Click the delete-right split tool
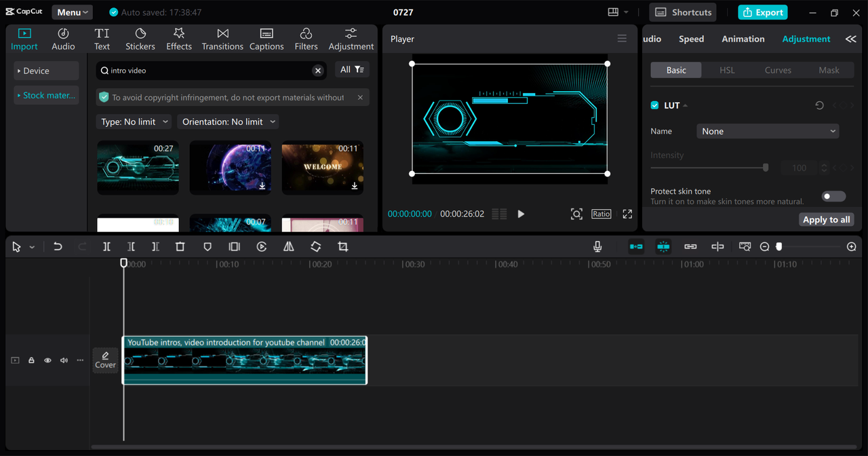 [x=155, y=247]
